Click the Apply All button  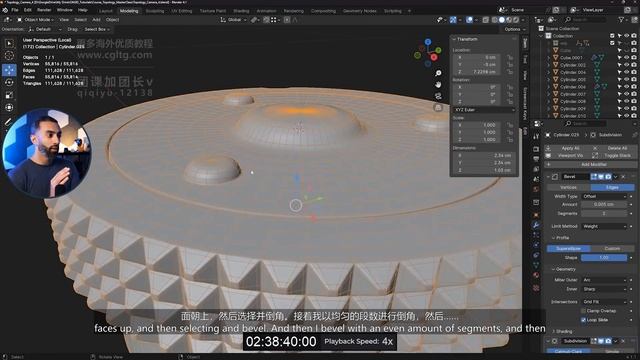[567, 148]
